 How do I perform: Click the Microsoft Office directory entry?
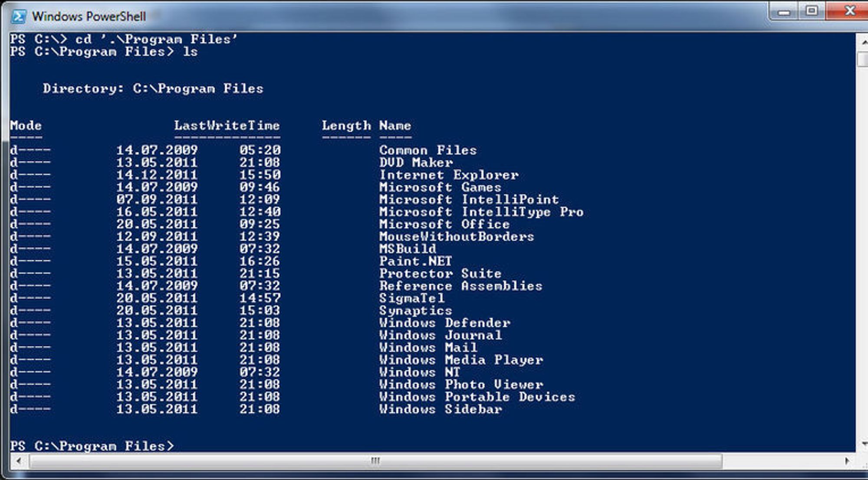[444, 224]
